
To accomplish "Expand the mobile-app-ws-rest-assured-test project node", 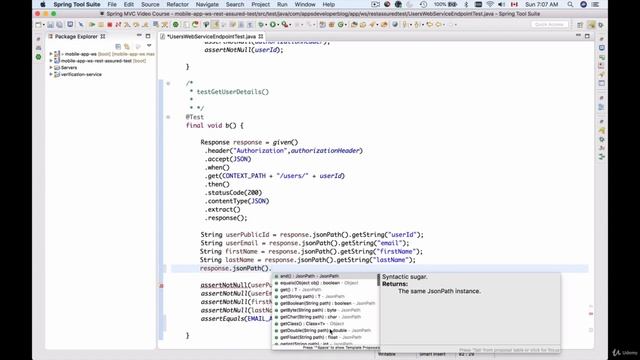I will 51,61.
